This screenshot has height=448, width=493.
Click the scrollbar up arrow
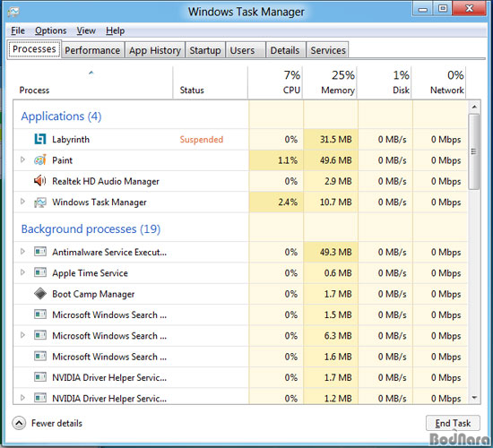474,107
